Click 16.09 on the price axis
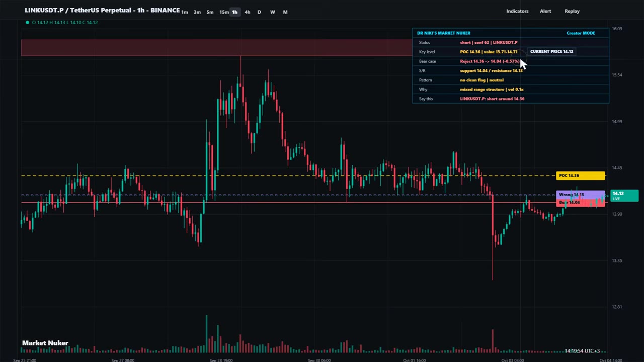Viewport: 644px width, 362px height. 616,29
